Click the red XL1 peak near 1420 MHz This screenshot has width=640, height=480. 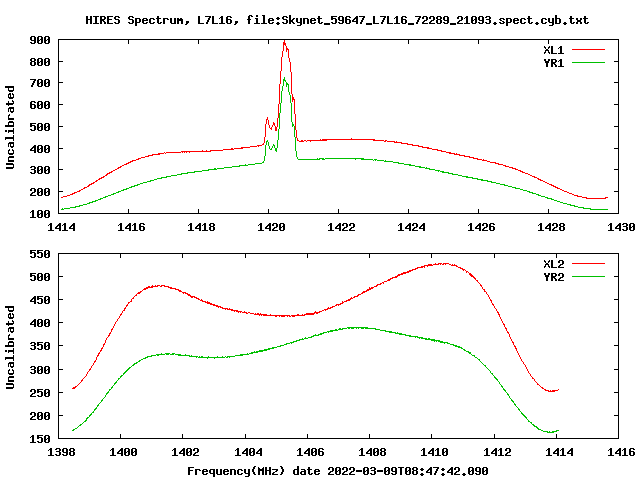click(x=284, y=43)
